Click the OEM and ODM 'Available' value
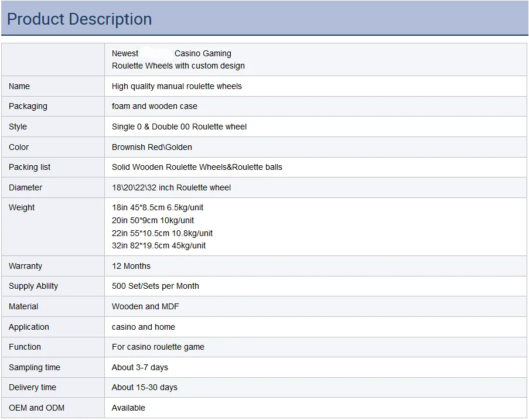The width and height of the screenshot is (529, 420). 128,408
